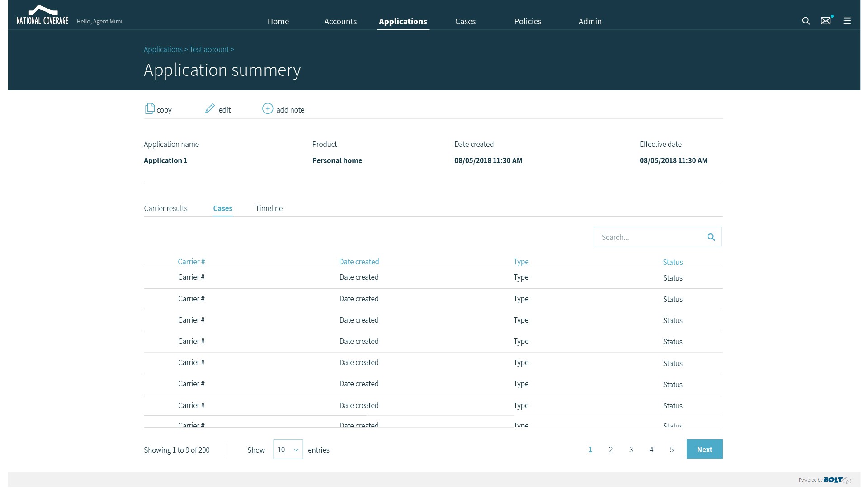
Task: Open the hamburger menu icon
Action: [847, 21]
